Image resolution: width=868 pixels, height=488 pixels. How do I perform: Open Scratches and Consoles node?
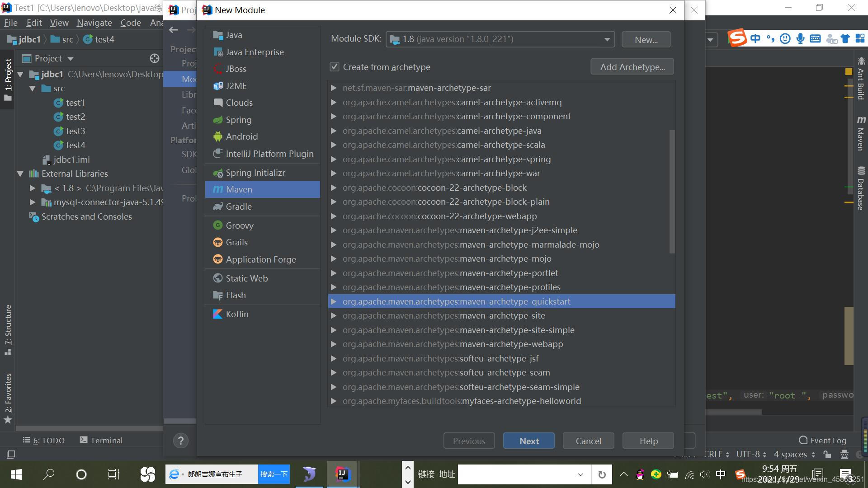[80, 216]
